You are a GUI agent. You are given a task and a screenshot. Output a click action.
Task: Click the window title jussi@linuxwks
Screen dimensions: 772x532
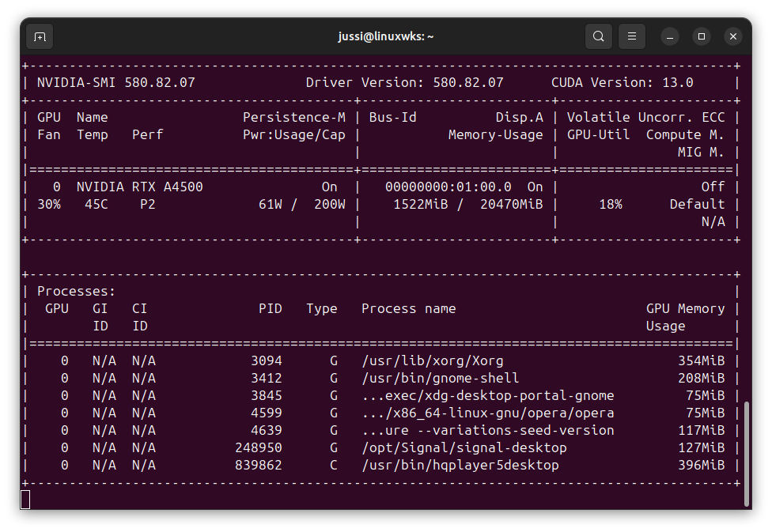point(385,36)
